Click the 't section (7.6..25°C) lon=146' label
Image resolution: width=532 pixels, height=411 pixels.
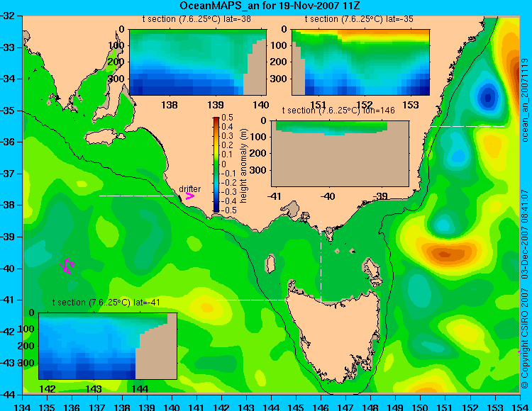(338, 110)
